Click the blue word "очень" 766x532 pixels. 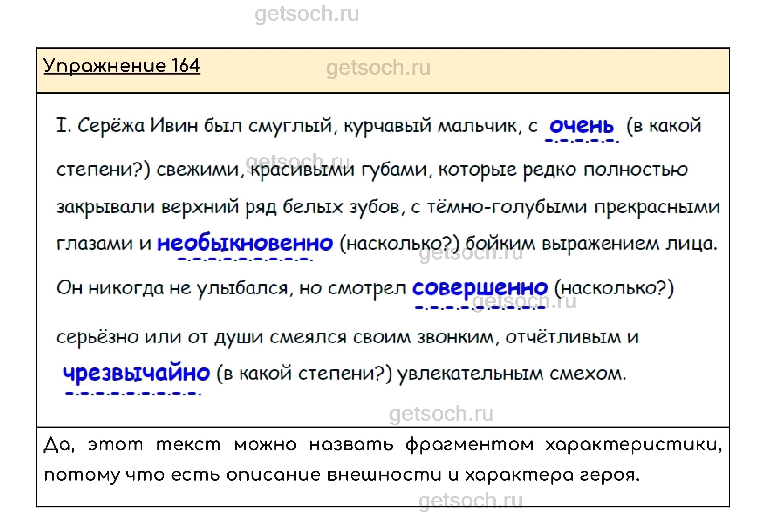(x=581, y=126)
